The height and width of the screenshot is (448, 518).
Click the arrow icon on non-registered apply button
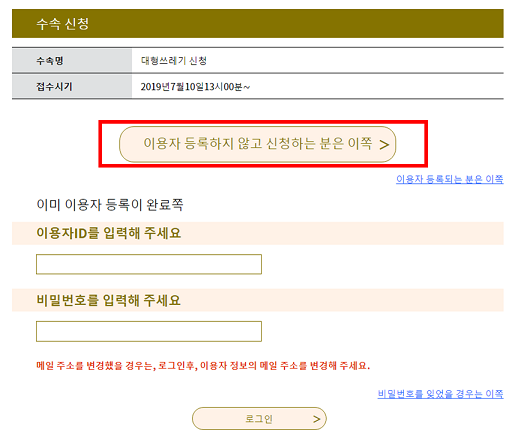pyautogui.click(x=384, y=145)
